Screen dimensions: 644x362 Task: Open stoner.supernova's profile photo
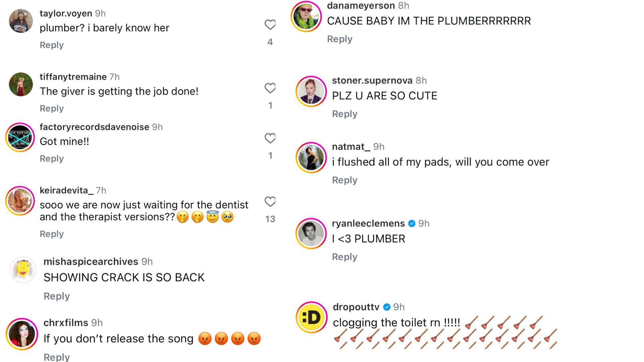point(311,91)
